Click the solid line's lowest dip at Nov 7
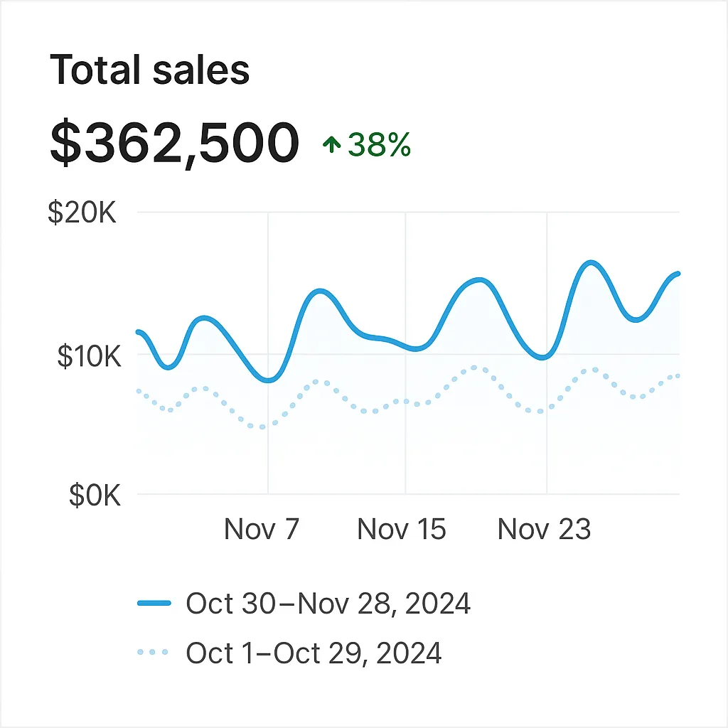 point(268,380)
